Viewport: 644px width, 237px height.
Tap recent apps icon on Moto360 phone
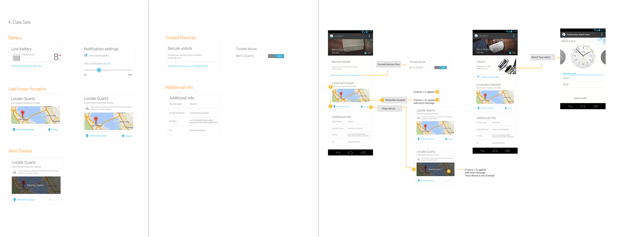click(x=507, y=151)
